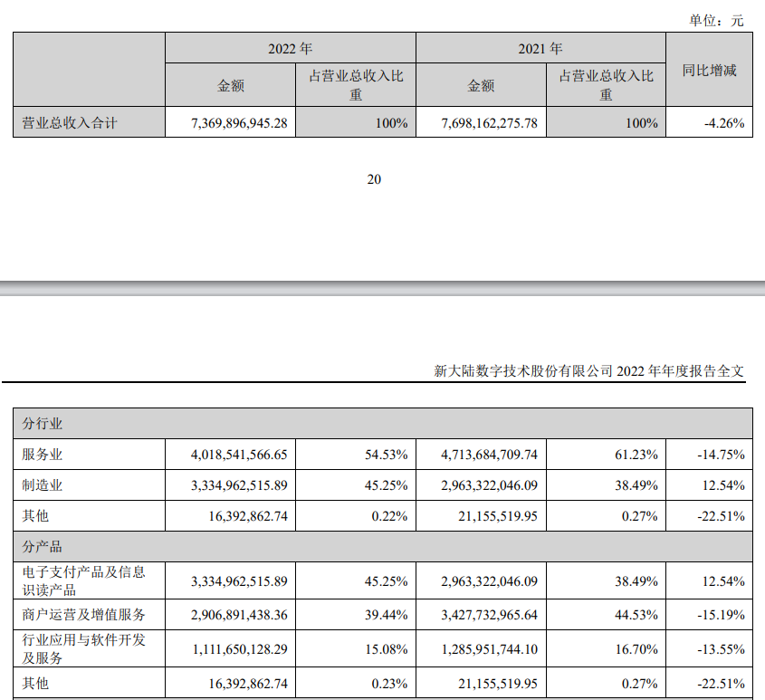The image size is (765, 700).
Task: Click page number 20
Action: coord(374,179)
